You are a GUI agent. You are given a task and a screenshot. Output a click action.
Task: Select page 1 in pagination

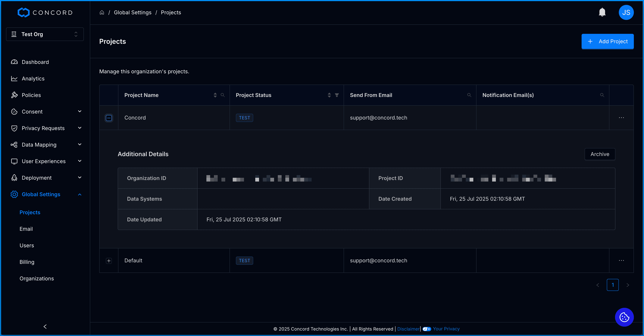pyautogui.click(x=612, y=285)
